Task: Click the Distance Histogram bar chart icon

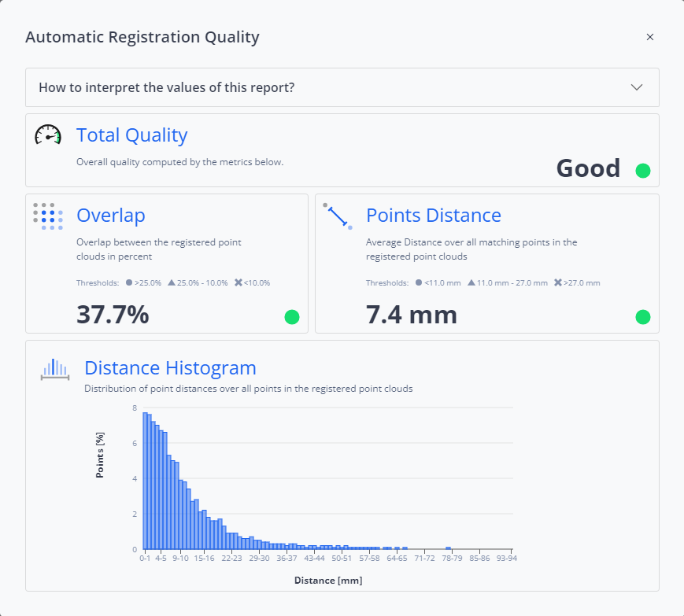Action: pos(55,369)
